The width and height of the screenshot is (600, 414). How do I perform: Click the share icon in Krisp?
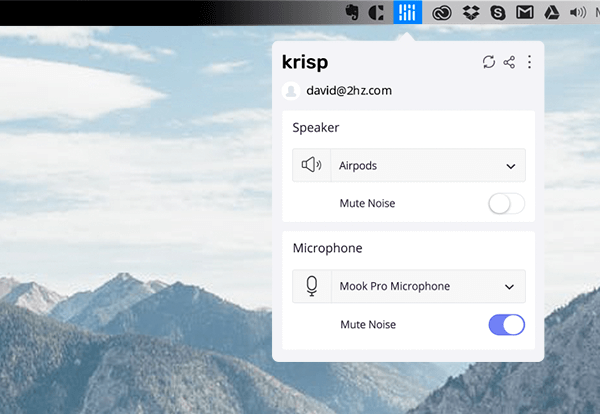(509, 62)
